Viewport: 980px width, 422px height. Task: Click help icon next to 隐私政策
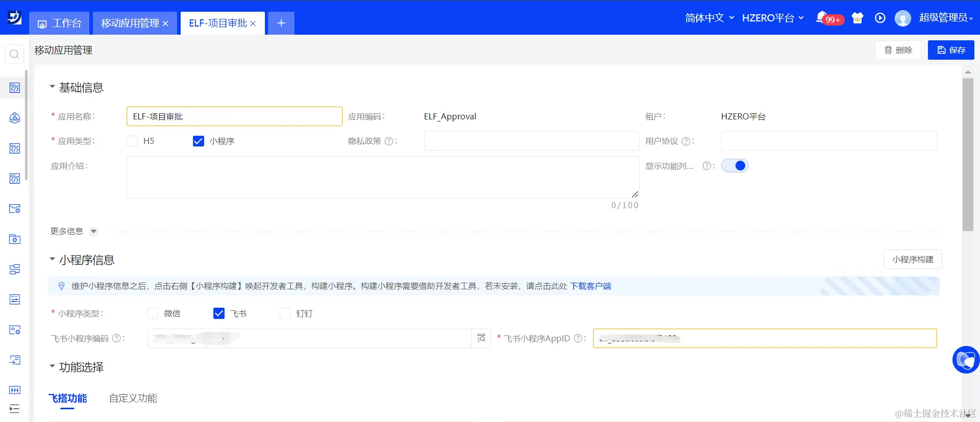click(x=389, y=141)
